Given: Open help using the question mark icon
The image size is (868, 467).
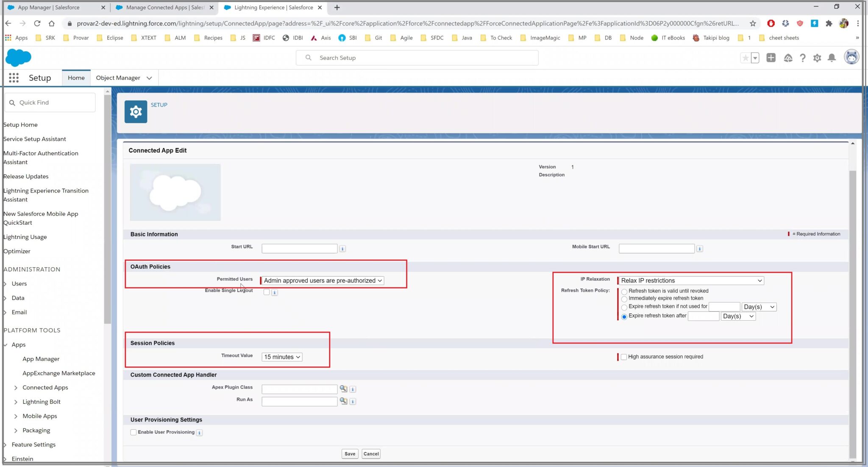Looking at the screenshot, I should [803, 58].
